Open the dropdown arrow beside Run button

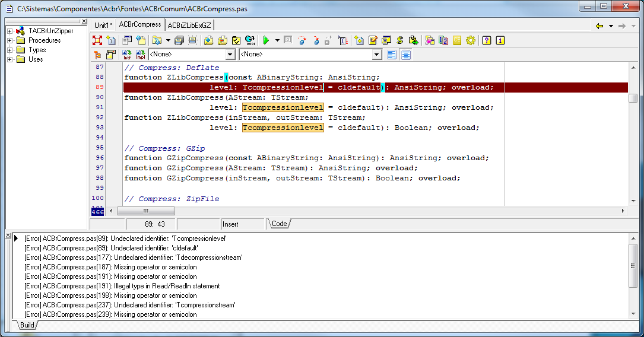pyautogui.click(x=277, y=40)
